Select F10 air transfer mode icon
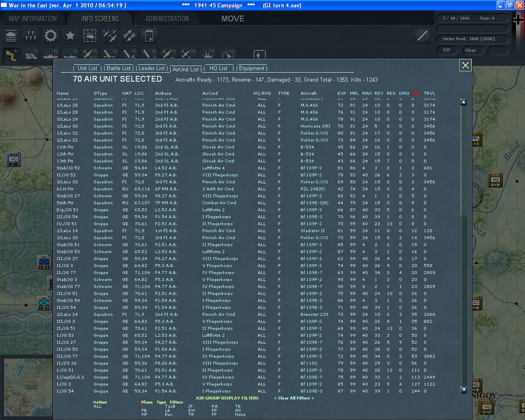Image resolution: width=525 pixels, height=420 pixels. pyautogui.click(x=188, y=54)
